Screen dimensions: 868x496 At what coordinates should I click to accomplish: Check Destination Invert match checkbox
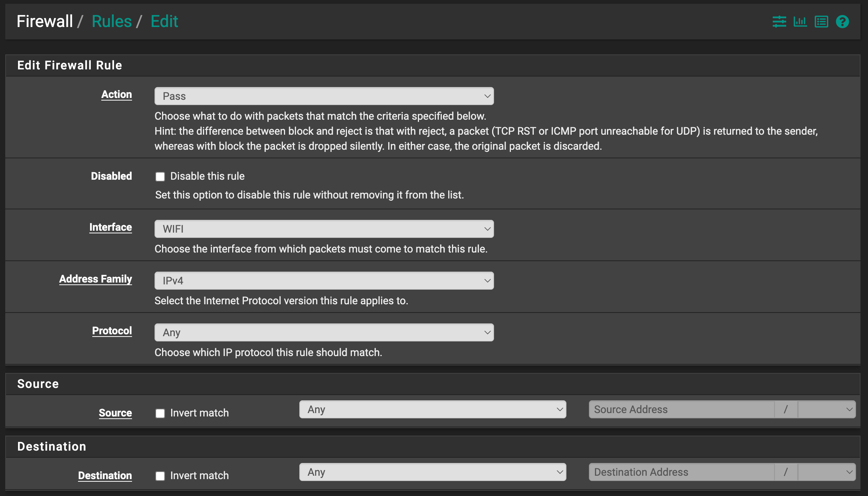point(160,476)
